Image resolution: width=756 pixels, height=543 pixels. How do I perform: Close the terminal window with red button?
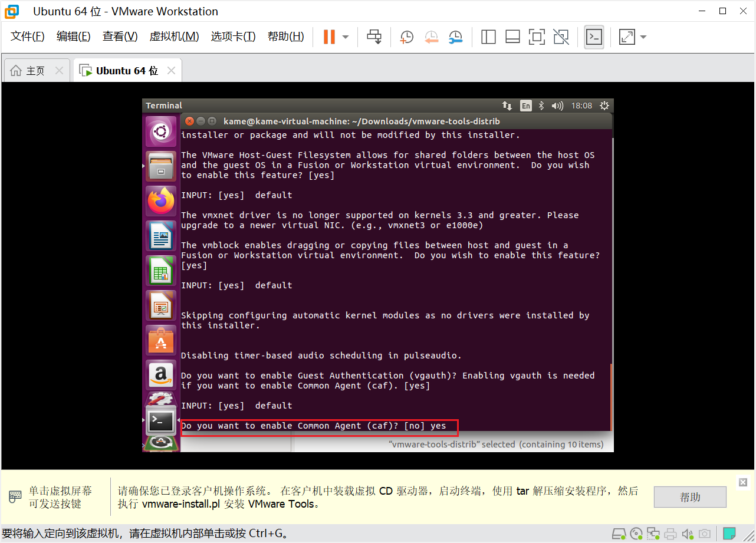point(189,121)
